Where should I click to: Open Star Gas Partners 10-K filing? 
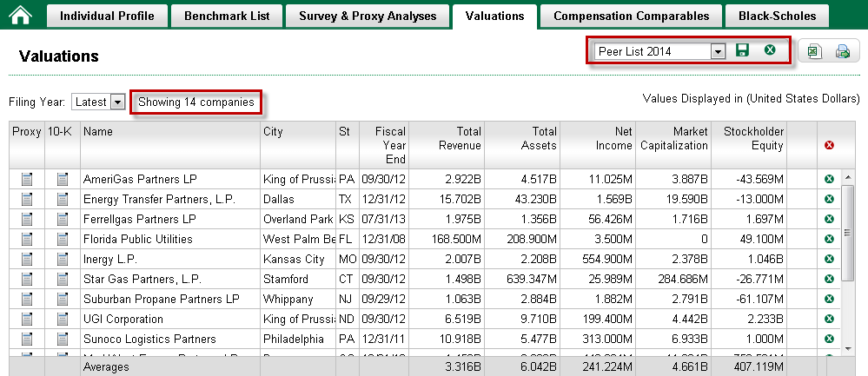[63, 279]
